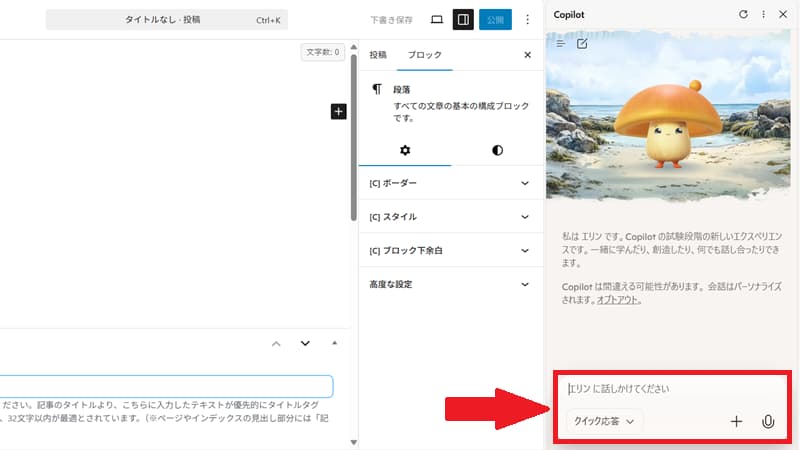Open the クイック応答 mode dropdown
The height and width of the screenshot is (450, 800).
604,421
